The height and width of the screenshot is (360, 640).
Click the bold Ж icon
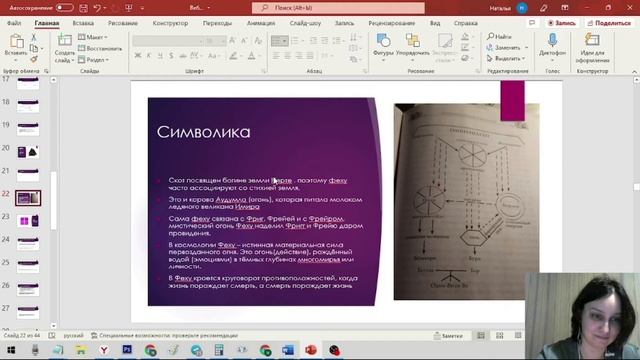click(x=138, y=56)
